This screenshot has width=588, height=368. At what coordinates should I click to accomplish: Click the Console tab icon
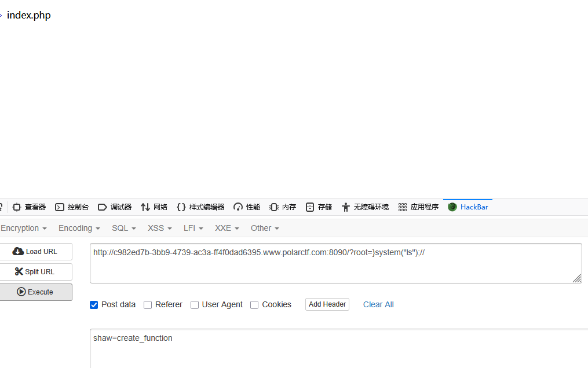click(x=60, y=207)
